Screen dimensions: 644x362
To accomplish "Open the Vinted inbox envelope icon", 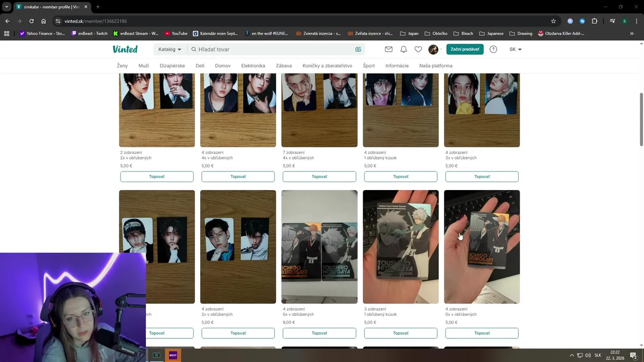I will tap(388, 49).
